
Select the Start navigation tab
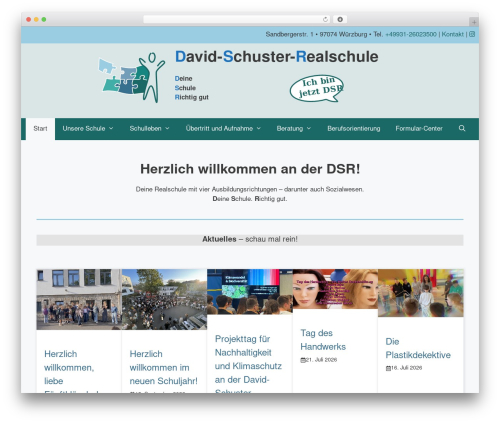point(40,129)
